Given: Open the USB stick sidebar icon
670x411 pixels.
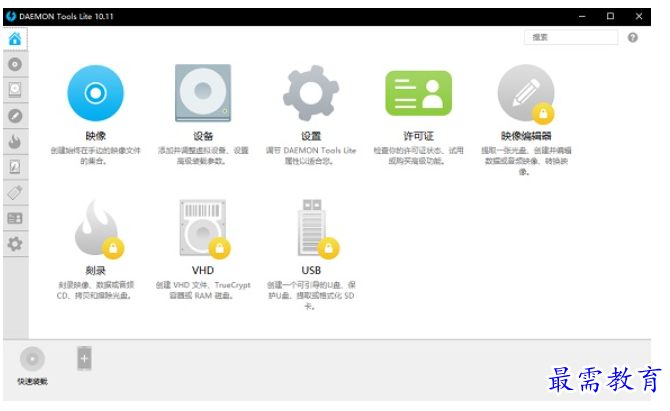Looking at the screenshot, I should (15, 193).
